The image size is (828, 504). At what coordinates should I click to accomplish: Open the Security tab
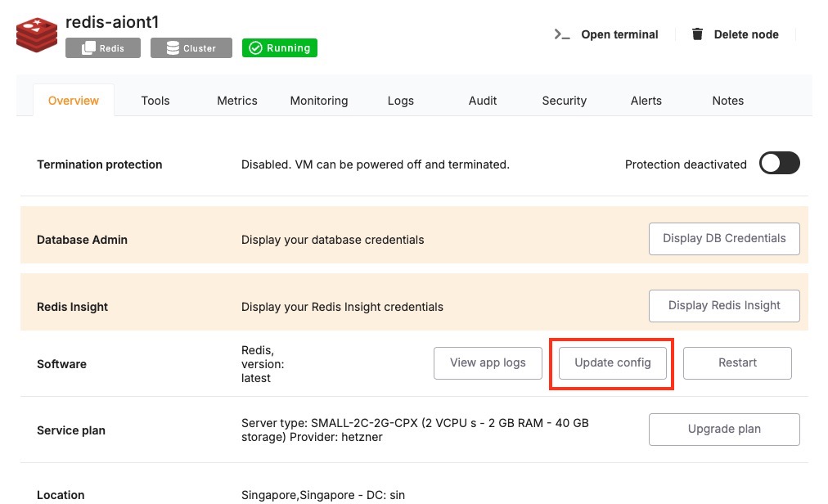(565, 101)
